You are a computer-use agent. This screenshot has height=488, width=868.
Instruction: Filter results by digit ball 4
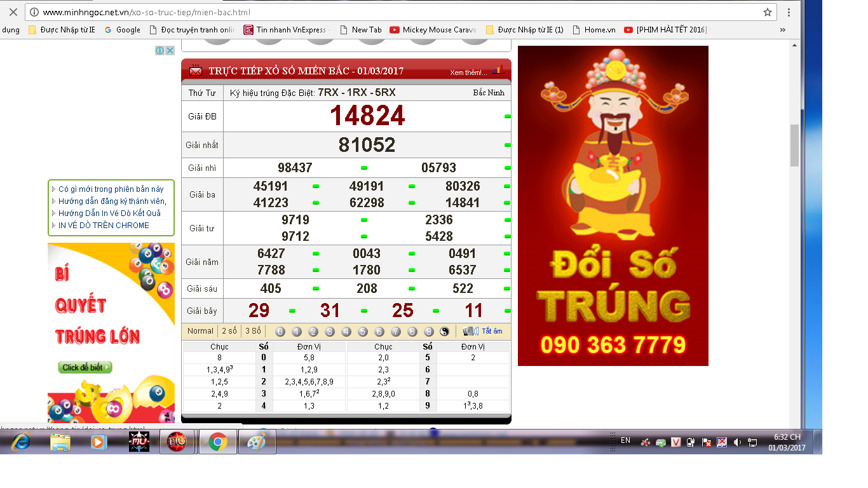(346, 332)
